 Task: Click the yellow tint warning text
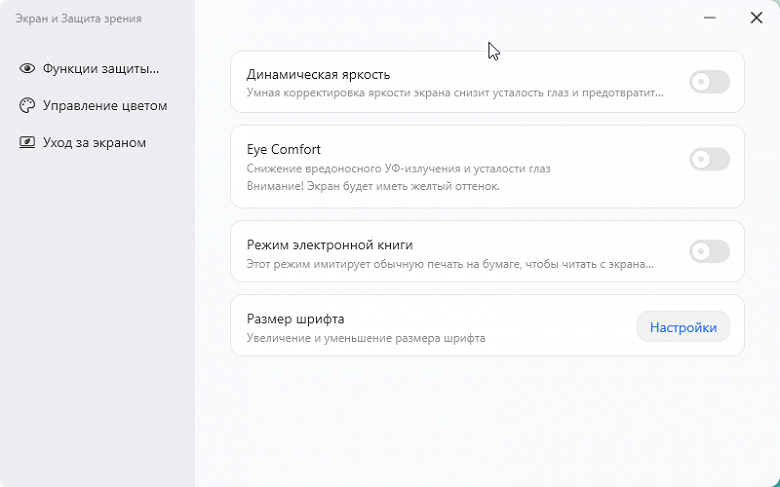coord(373,186)
